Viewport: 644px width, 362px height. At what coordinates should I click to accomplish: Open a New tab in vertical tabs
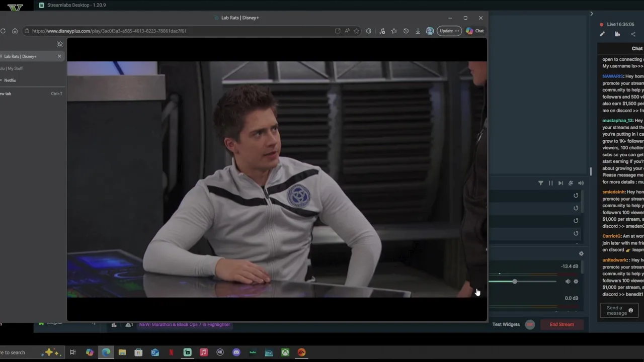30,94
